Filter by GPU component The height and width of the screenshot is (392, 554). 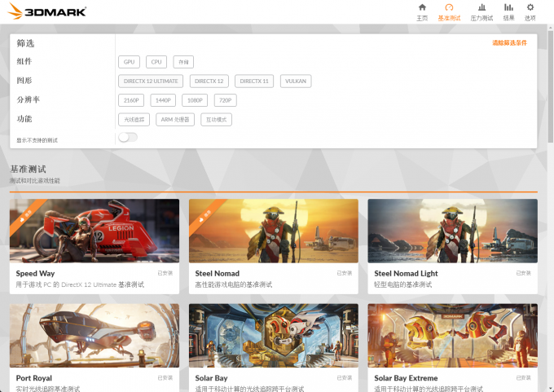129,62
